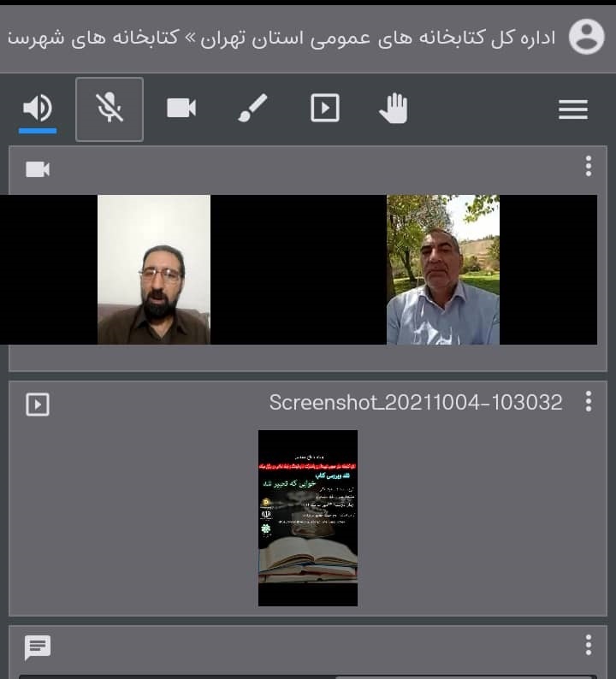
Task: Raise your hand in the meeting
Action: 394,109
